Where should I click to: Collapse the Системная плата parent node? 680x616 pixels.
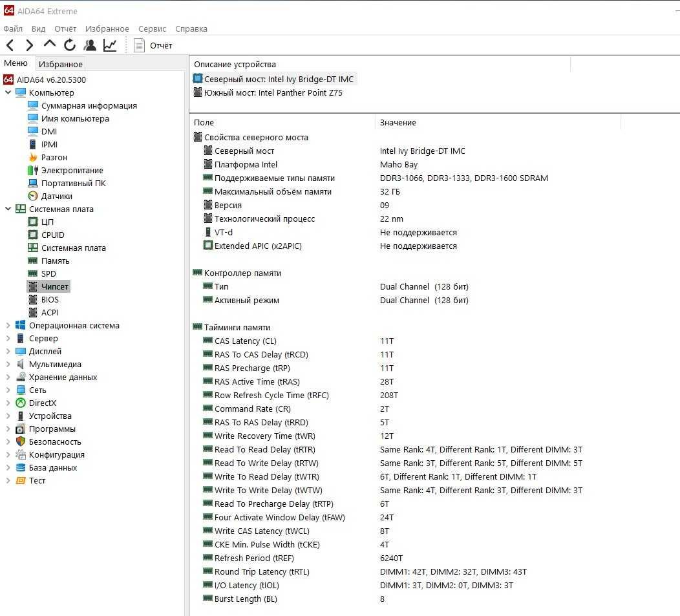(x=8, y=209)
